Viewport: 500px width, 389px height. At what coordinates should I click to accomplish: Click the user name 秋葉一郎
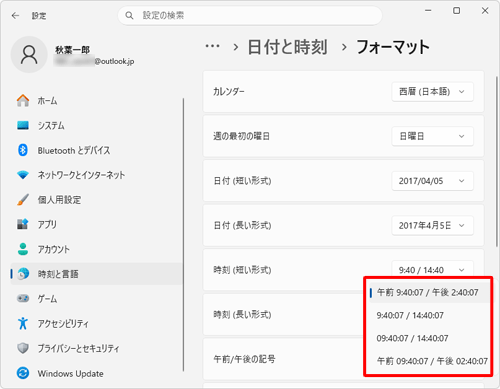coord(72,50)
